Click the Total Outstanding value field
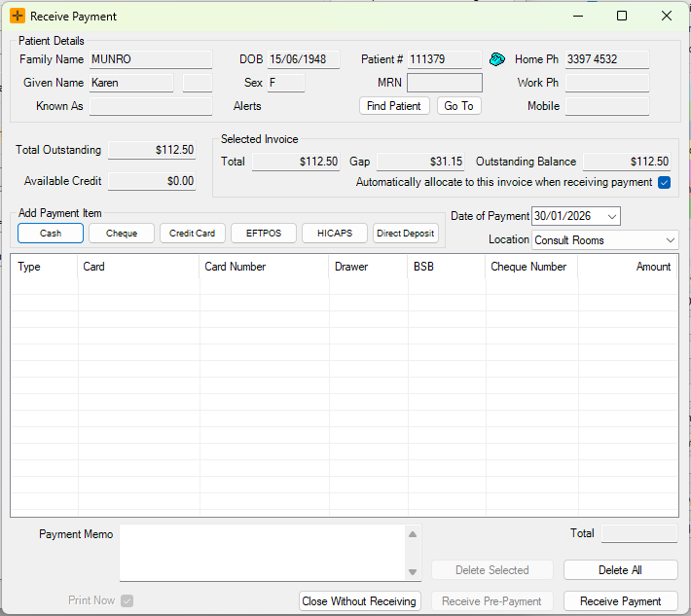 click(152, 150)
